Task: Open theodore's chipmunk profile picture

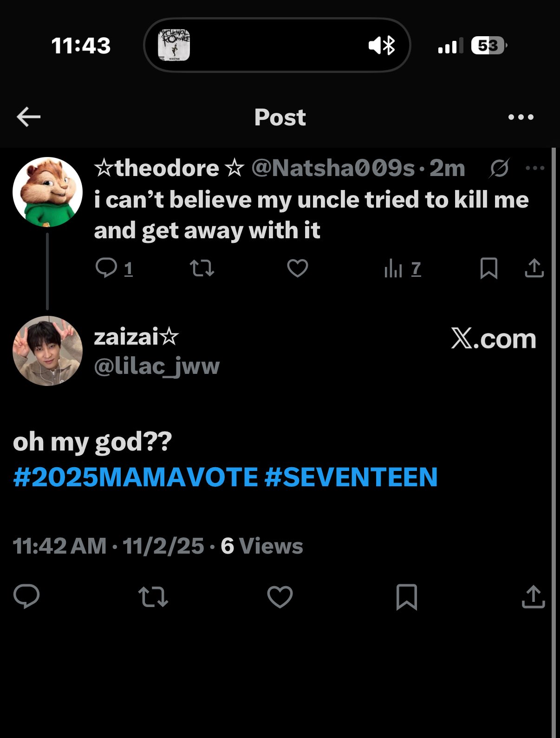Action: click(47, 192)
